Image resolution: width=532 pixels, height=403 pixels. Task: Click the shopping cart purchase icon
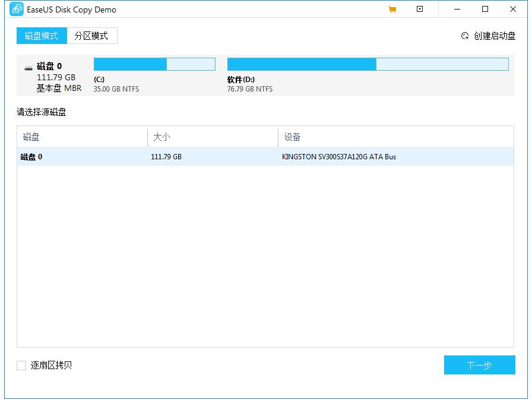pyautogui.click(x=392, y=10)
